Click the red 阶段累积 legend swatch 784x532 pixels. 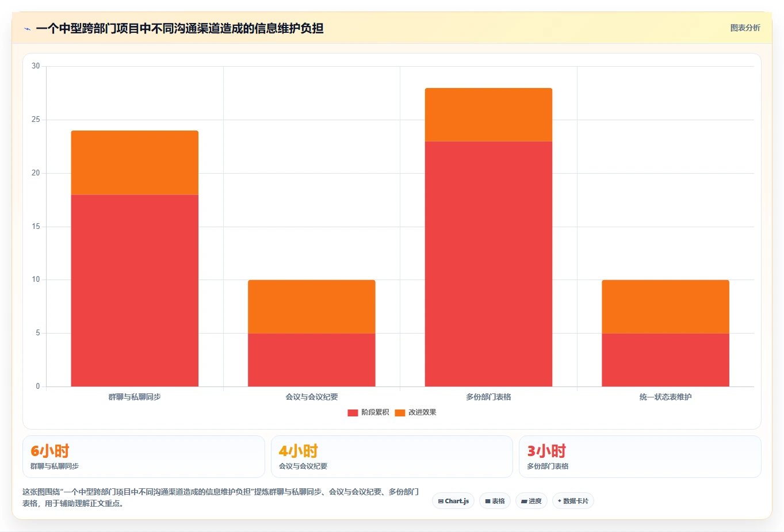[353, 413]
